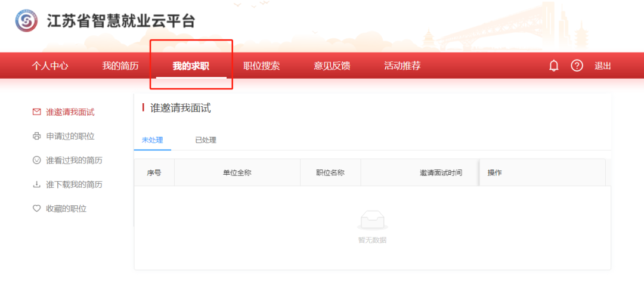Click the help question mark icon
This screenshot has width=644, height=303.
[577, 66]
